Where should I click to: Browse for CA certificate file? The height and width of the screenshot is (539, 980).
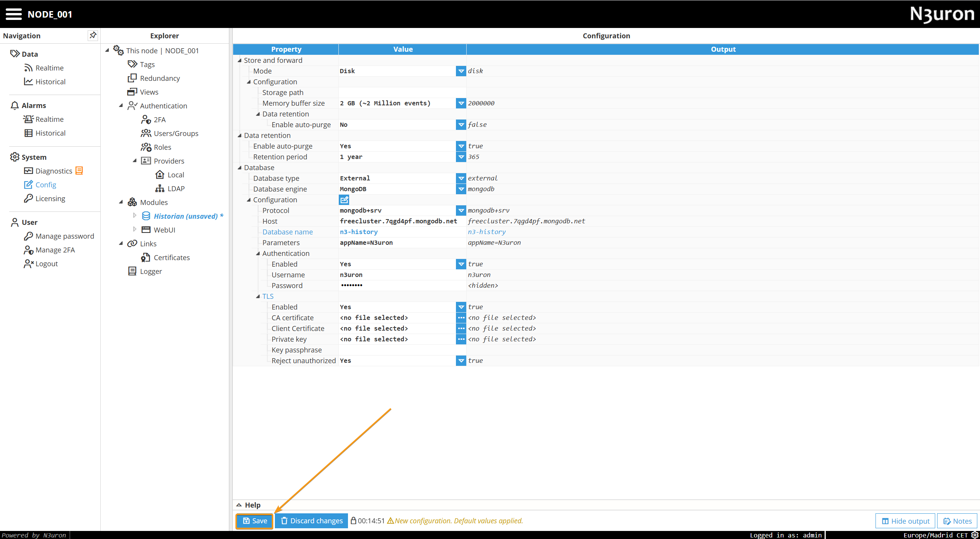pos(461,318)
